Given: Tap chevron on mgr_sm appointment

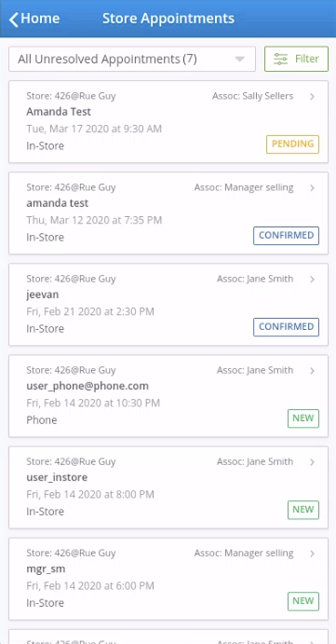Looking at the screenshot, I should coord(312,554).
